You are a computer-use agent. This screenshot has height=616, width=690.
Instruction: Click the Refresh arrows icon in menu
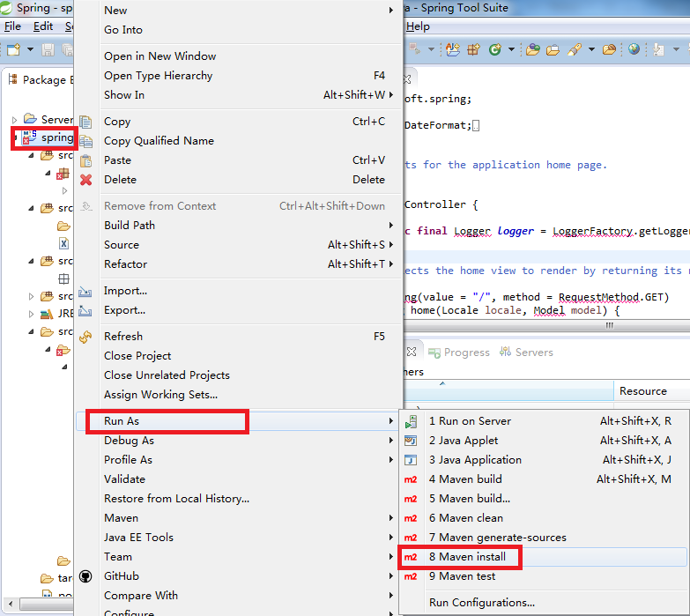coord(85,337)
